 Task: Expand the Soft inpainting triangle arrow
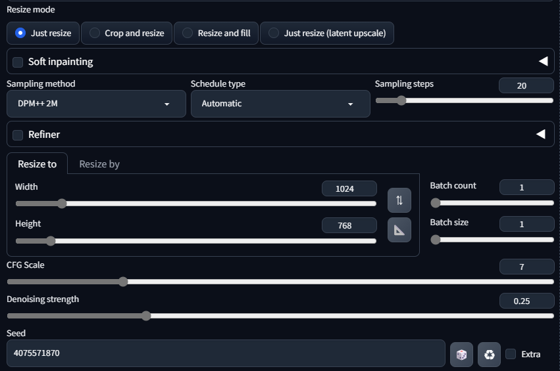(543, 61)
